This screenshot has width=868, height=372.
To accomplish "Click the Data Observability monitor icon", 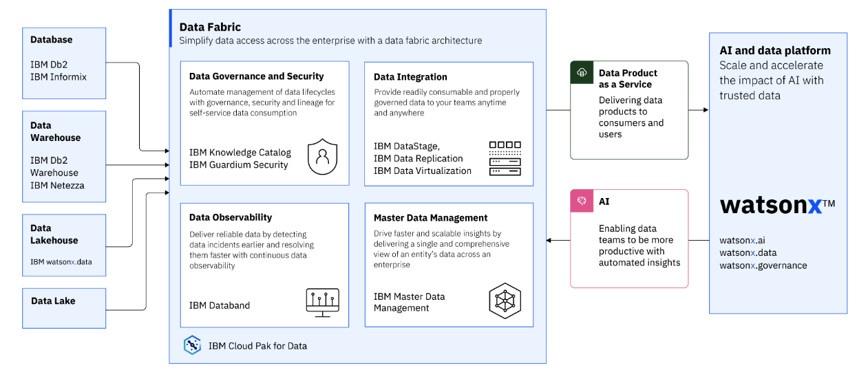I will (322, 303).
